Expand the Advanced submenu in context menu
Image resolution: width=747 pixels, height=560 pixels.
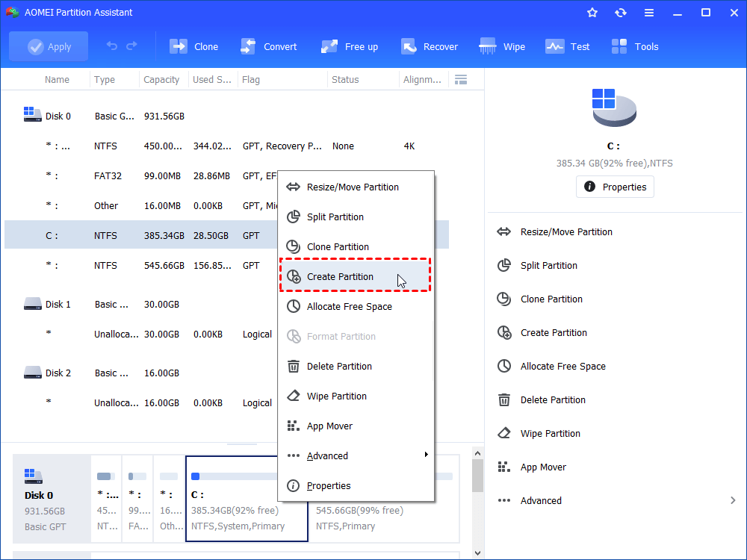[356, 455]
